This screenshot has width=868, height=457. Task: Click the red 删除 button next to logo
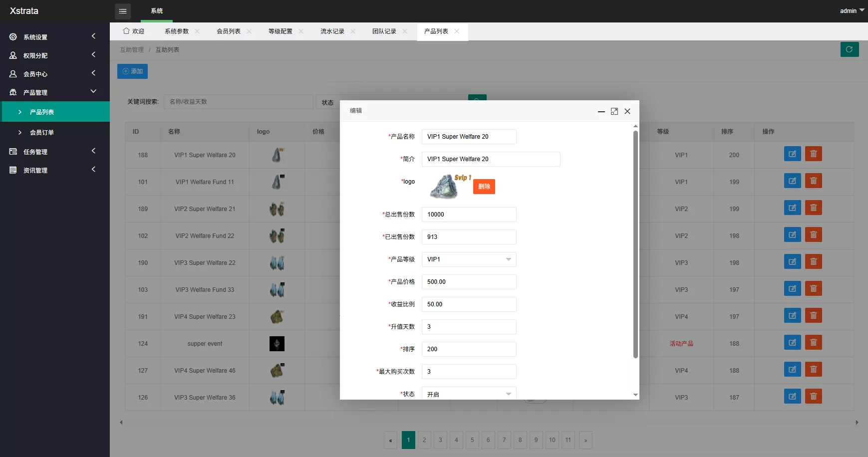[484, 187]
